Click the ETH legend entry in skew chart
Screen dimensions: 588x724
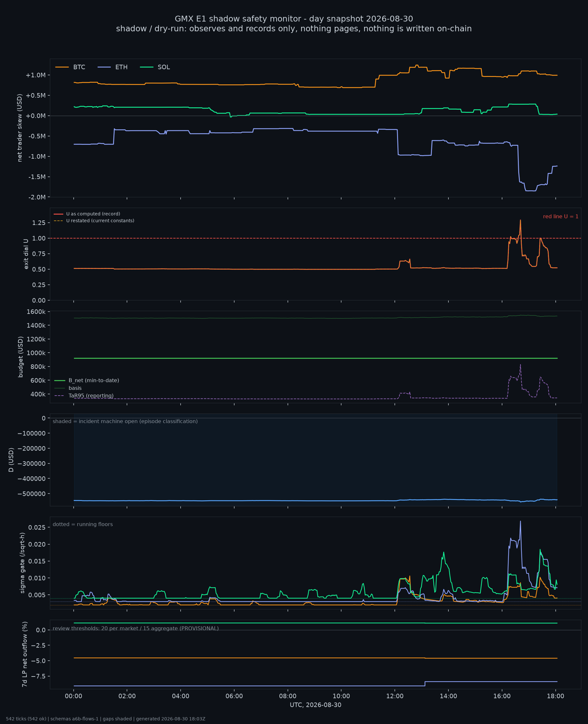(x=112, y=67)
